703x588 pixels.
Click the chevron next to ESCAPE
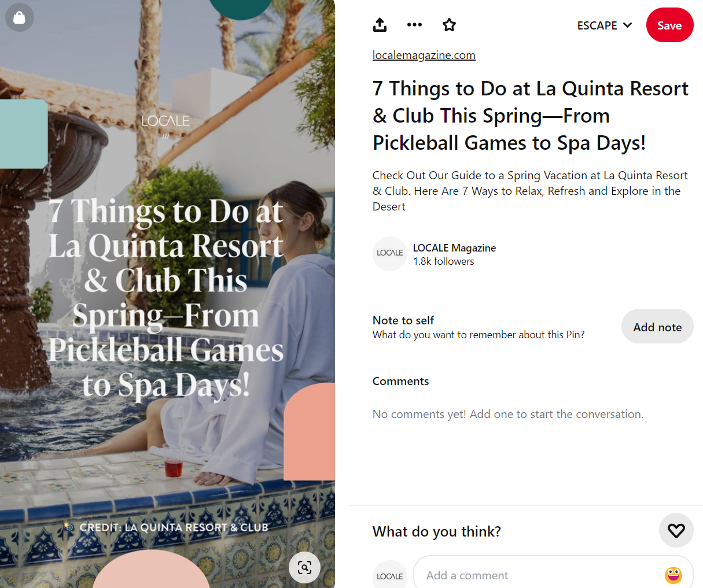tap(627, 25)
